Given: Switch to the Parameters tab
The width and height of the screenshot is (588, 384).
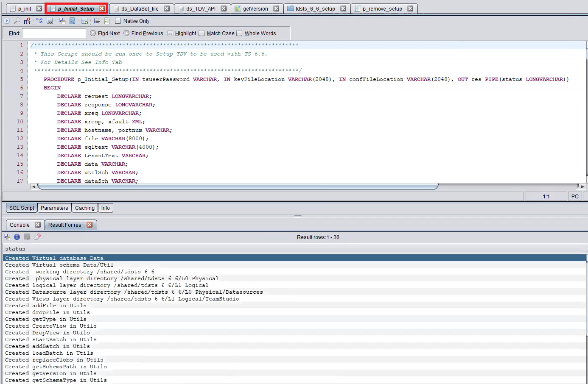Looking at the screenshot, I should [x=54, y=208].
